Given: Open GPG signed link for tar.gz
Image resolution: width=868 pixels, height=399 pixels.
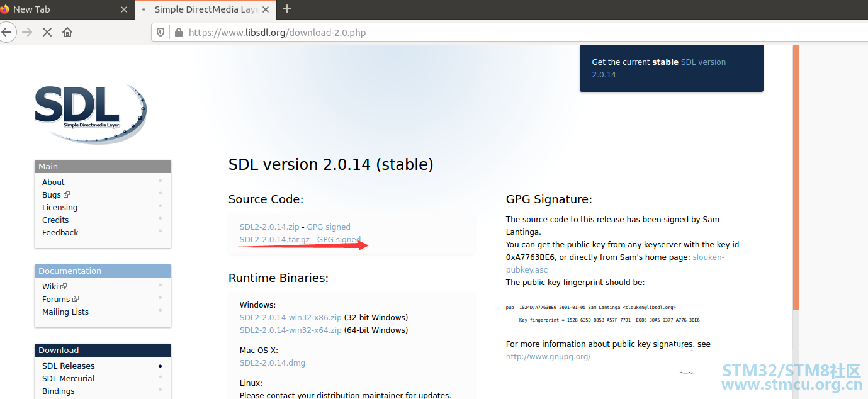Looking at the screenshot, I should [x=339, y=239].
